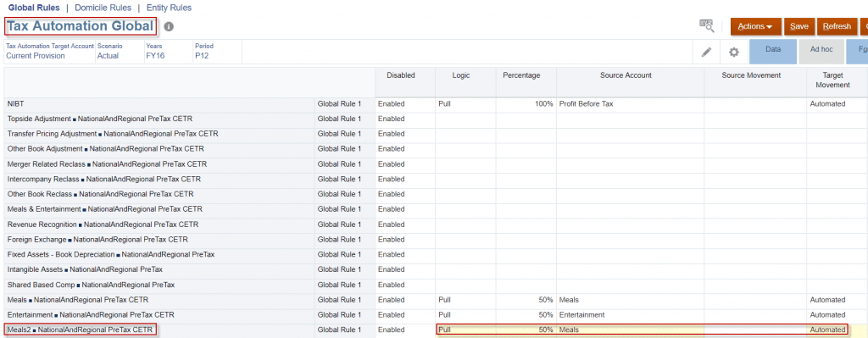This screenshot has height=338, width=868.
Task: Toggle the Enabled cell for Meals2 row
Action: click(405, 330)
